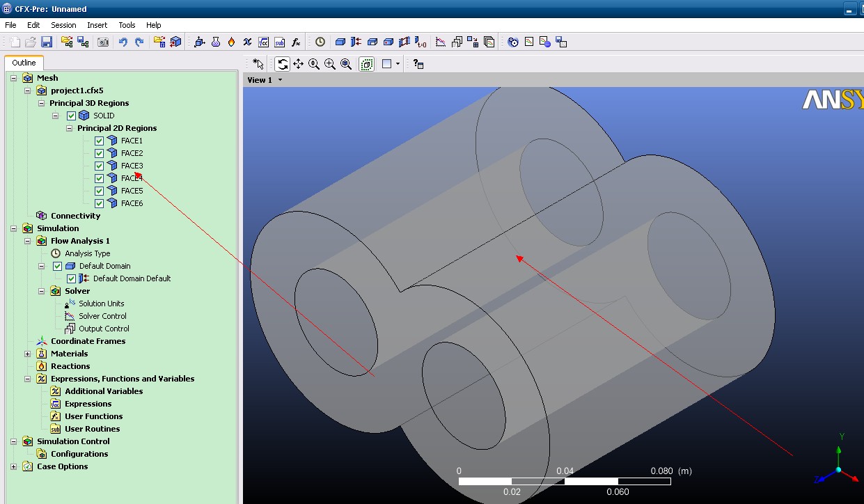
Task: Open the View 1 dropdown arrow
Action: [x=281, y=80]
